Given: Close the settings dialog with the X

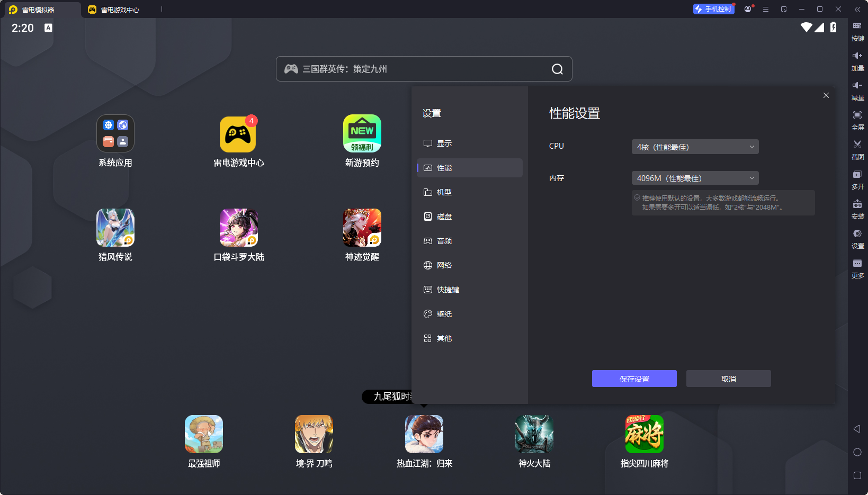Looking at the screenshot, I should pos(826,95).
